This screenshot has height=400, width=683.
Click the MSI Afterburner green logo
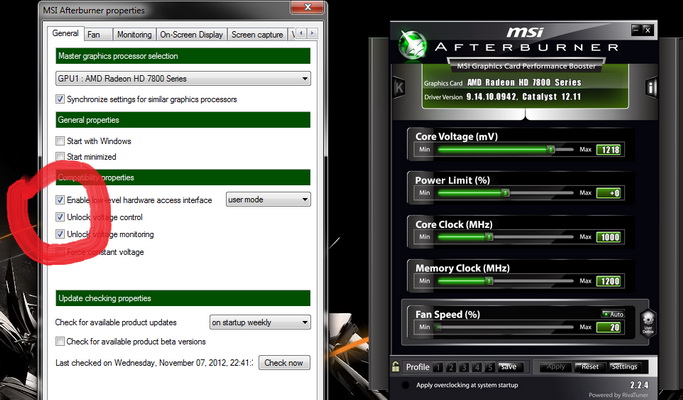click(x=412, y=45)
